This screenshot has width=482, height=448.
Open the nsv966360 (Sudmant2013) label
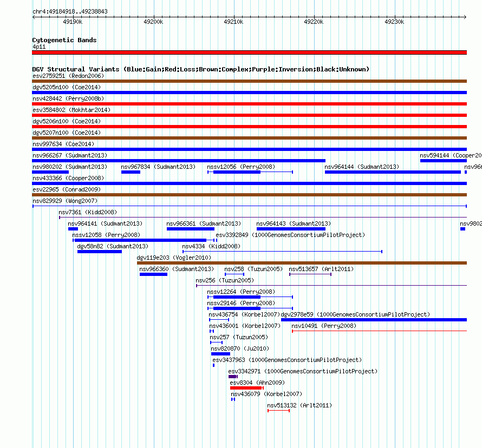[x=177, y=269]
